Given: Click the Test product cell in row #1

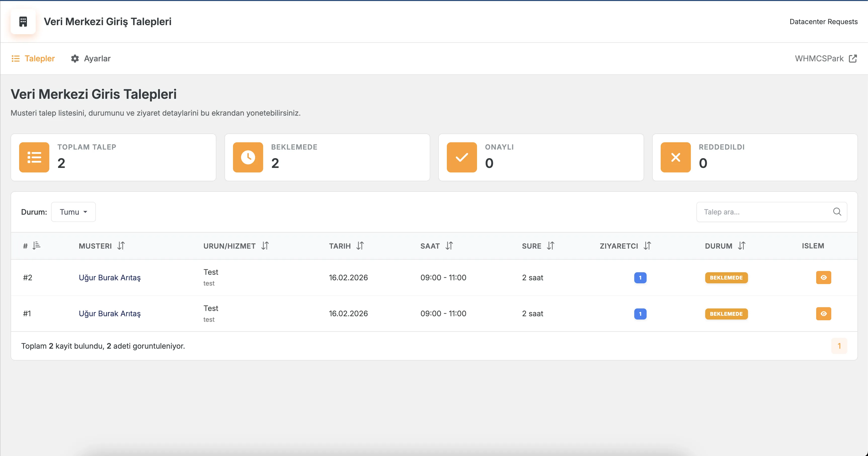Looking at the screenshot, I should tap(211, 313).
